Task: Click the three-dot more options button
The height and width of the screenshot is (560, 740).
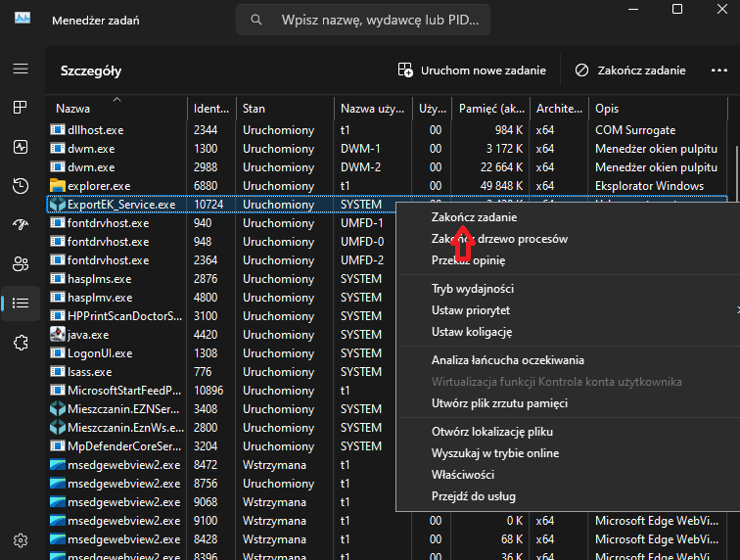Action: click(719, 70)
